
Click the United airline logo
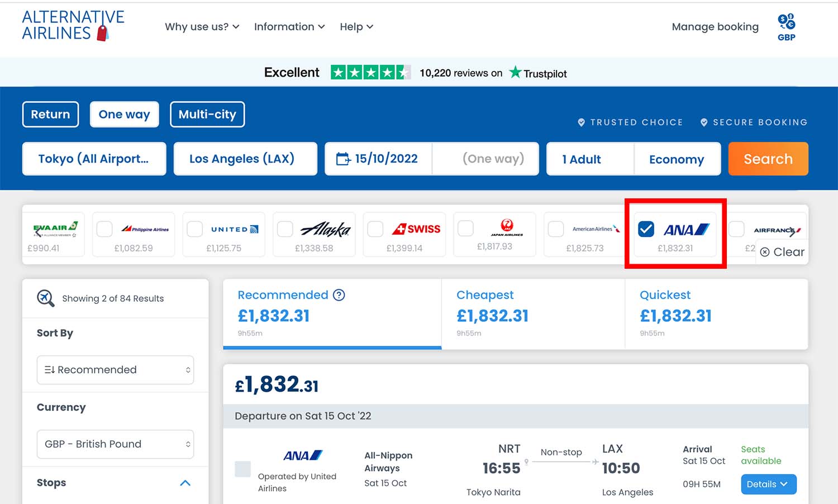pyautogui.click(x=235, y=229)
